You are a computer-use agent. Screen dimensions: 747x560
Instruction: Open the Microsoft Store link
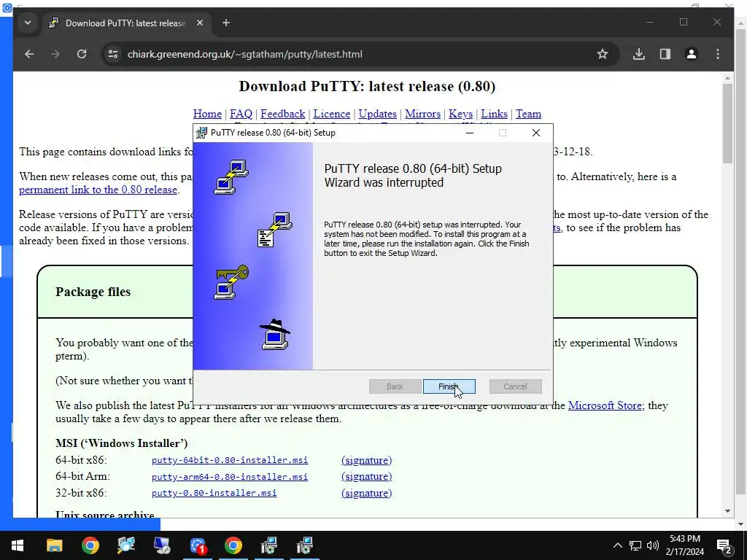[606, 405]
